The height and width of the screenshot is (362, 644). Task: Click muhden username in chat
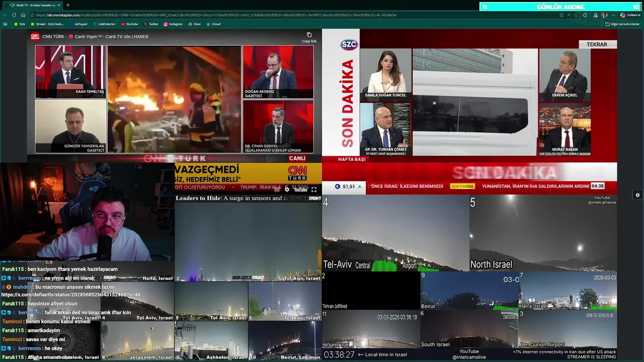(22, 287)
